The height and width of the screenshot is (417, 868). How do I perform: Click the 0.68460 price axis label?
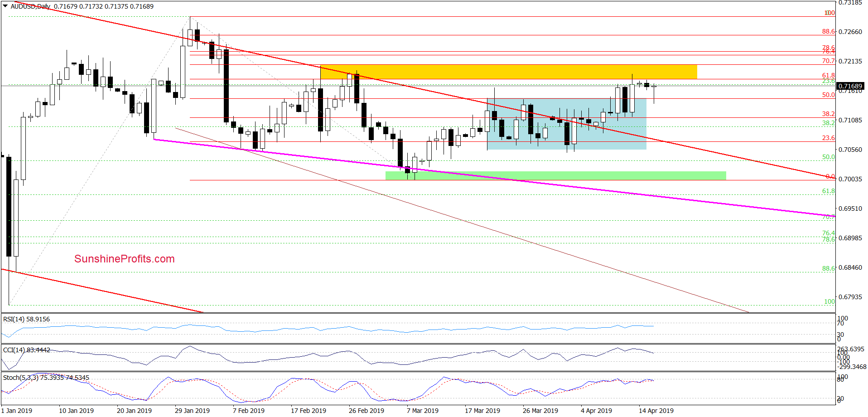click(x=850, y=267)
